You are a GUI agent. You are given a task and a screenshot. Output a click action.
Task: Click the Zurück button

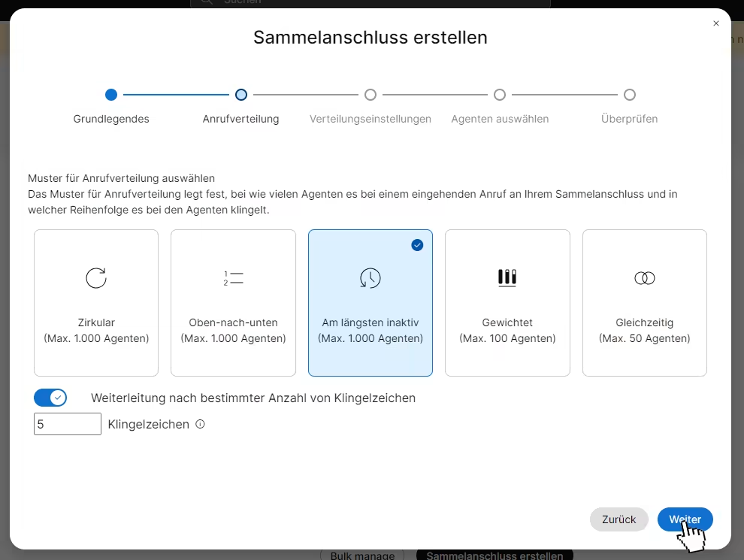point(618,519)
